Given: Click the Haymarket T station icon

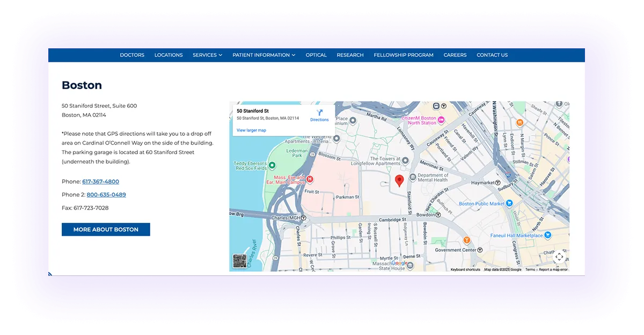Looking at the screenshot, I should coord(497,183).
